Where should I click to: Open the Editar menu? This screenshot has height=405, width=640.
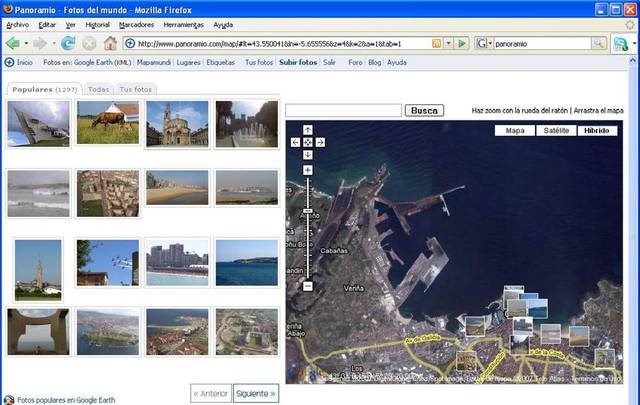47,25
